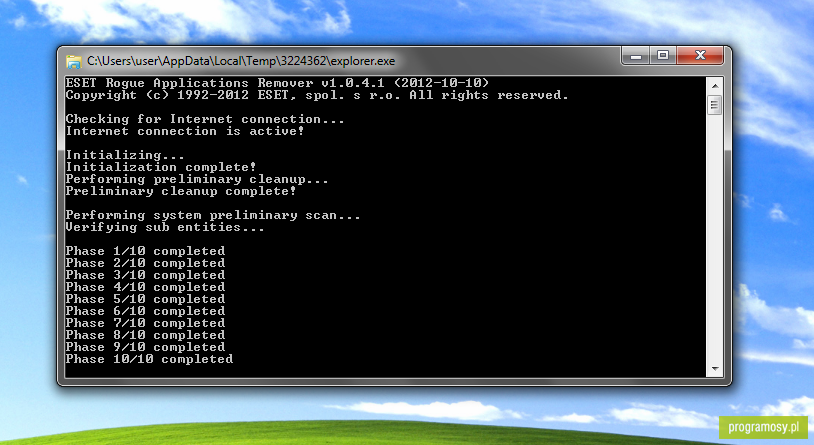814x445 pixels.
Task: Click 'Phase 9/10 completed' line
Action: 145,347
